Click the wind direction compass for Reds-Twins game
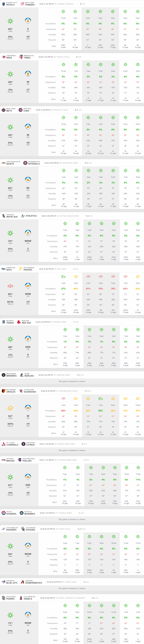The width and height of the screenshot is (144, 644). pyautogui.click(x=28, y=74)
